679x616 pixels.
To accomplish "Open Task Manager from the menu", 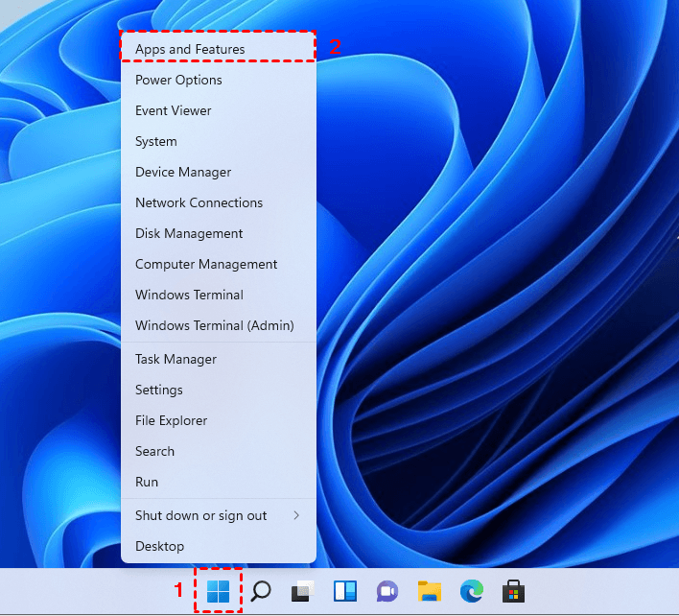I will [176, 359].
